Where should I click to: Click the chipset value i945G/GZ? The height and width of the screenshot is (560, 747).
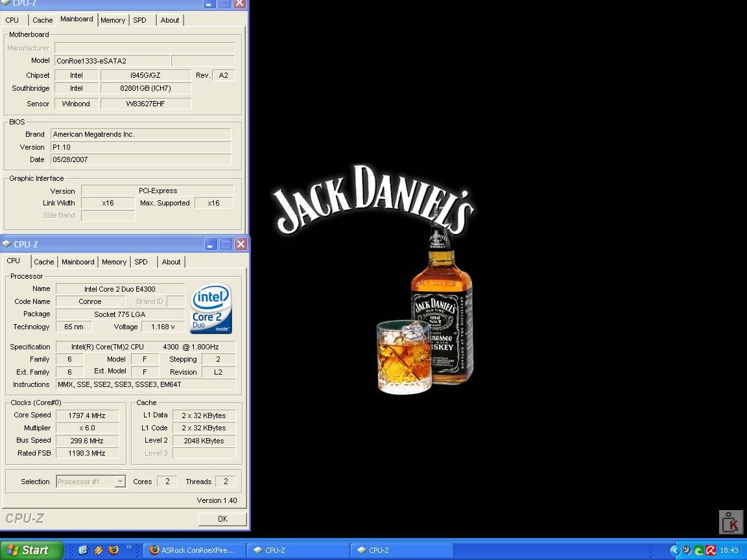[146, 75]
